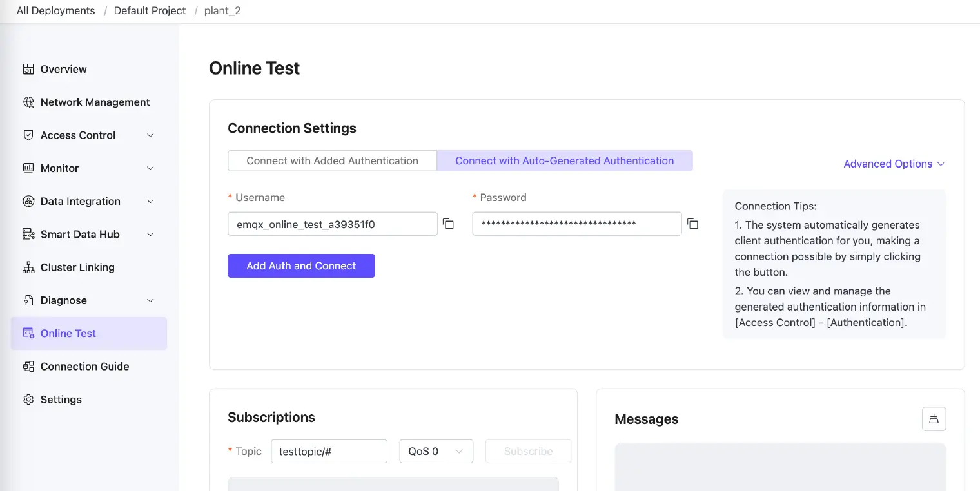Select Online Test in the sidebar
This screenshot has width=980, height=491.
point(89,333)
